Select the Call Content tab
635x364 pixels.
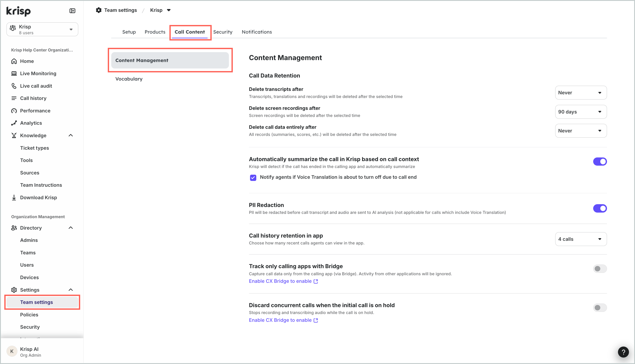coord(190,32)
